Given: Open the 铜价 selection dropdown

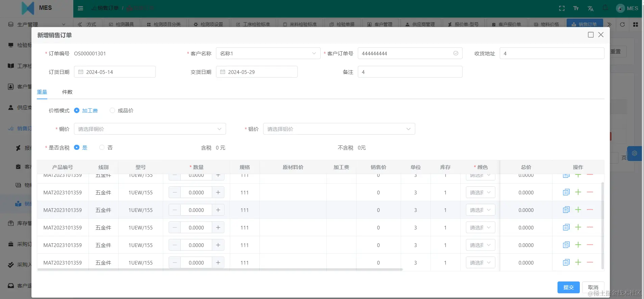Looking at the screenshot, I should point(150,129).
